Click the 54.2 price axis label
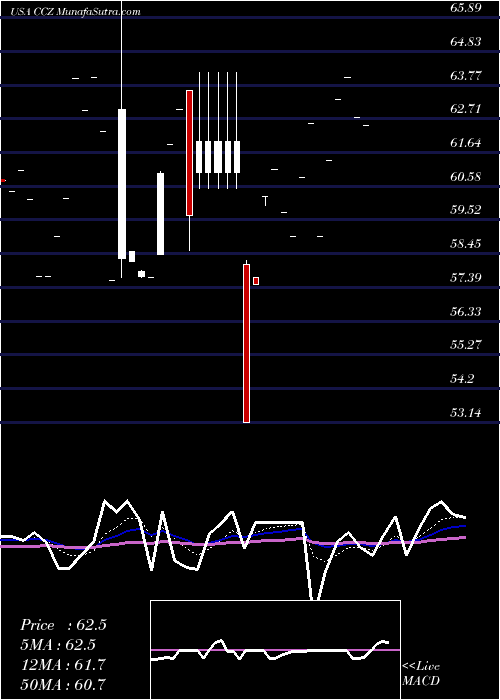Viewport: 500px width, 700px height. pos(463,379)
